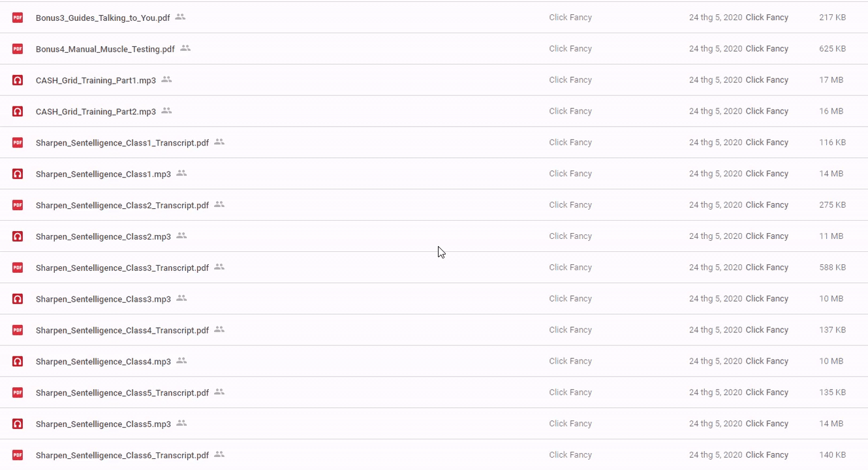The height and width of the screenshot is (470, 868).
Task: Click audio icon for CASH_Grid_Training_Part1.mp3
Action: pos(18,80)
